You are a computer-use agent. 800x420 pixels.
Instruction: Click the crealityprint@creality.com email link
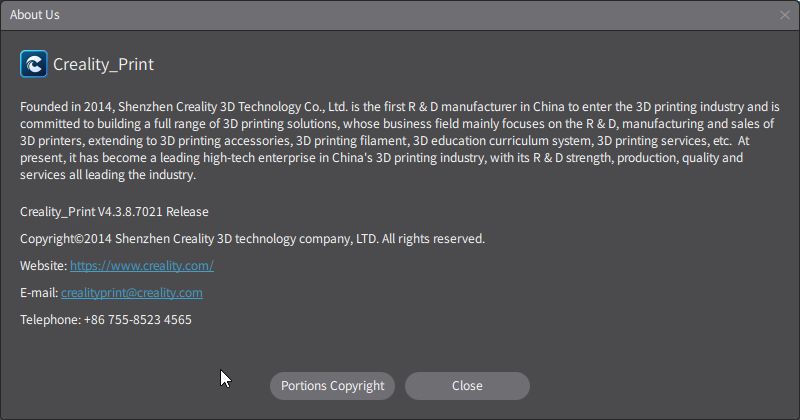click(x=132, y=293)
